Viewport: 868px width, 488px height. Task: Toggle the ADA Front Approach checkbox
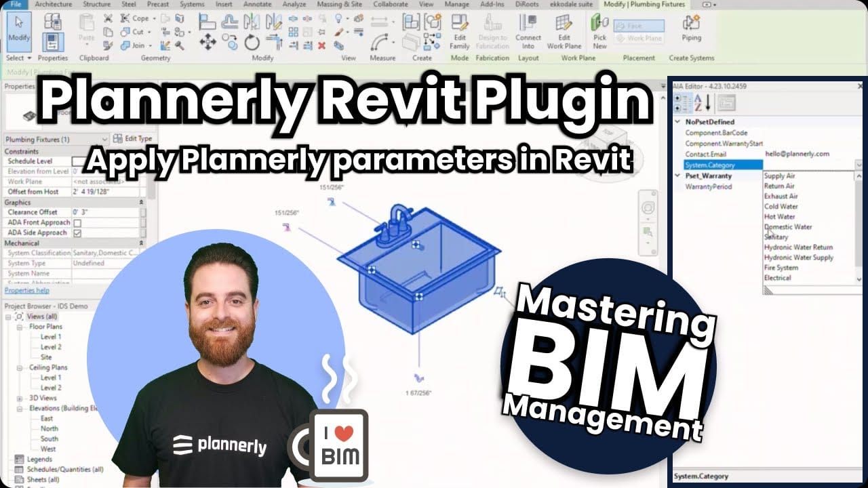77,222
